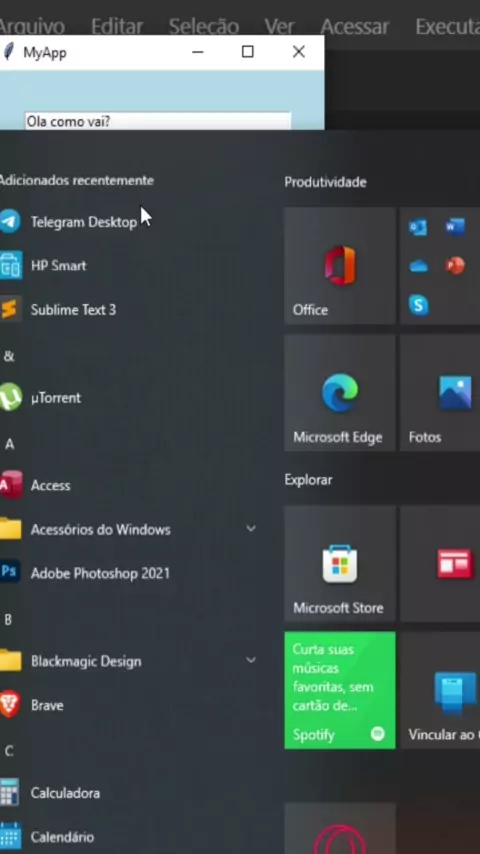This screenshot has height=854, width=480.
Task: Open the Access app icon
Action: (10, 485)
